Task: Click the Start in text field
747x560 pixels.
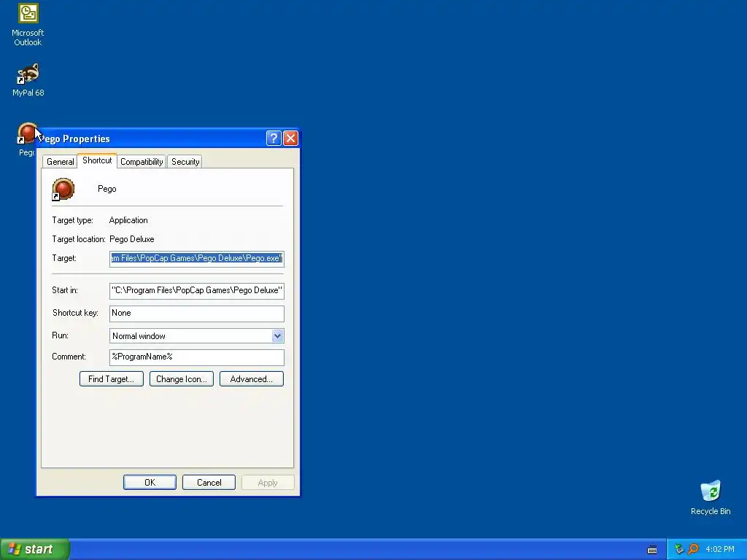Action: click(x=197, y=290)
